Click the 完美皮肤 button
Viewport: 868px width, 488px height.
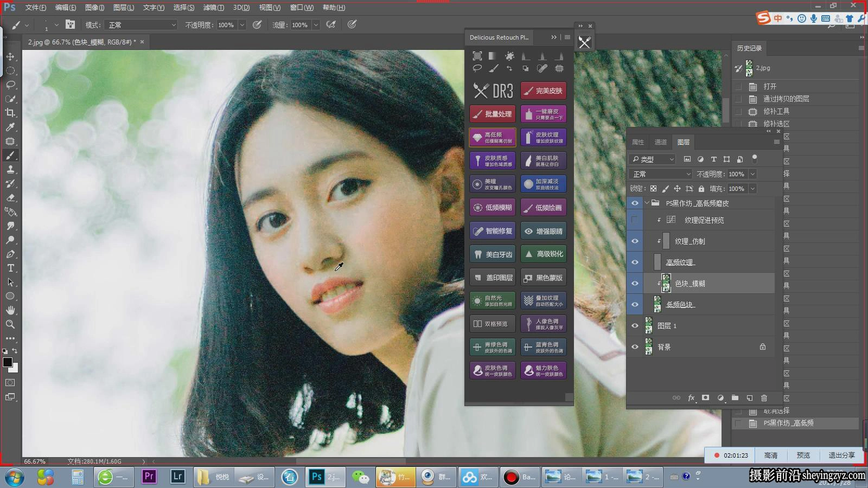(x=544, y=91)
